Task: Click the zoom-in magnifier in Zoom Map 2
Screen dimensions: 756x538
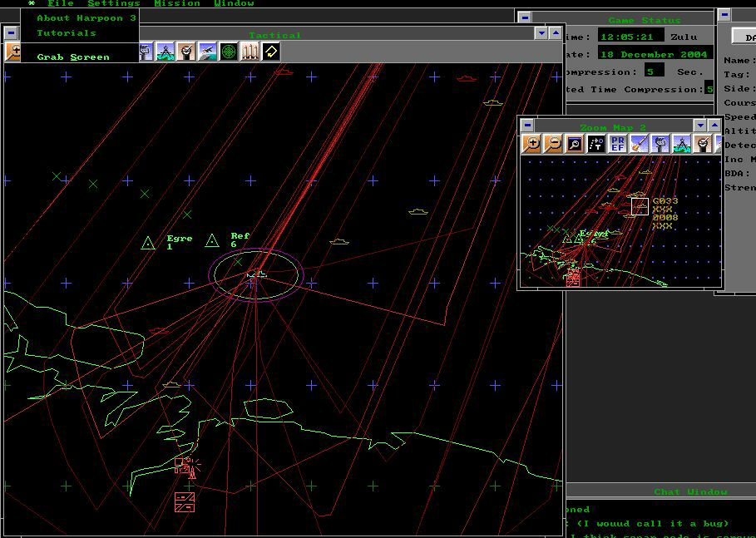Action: (532, 144)
